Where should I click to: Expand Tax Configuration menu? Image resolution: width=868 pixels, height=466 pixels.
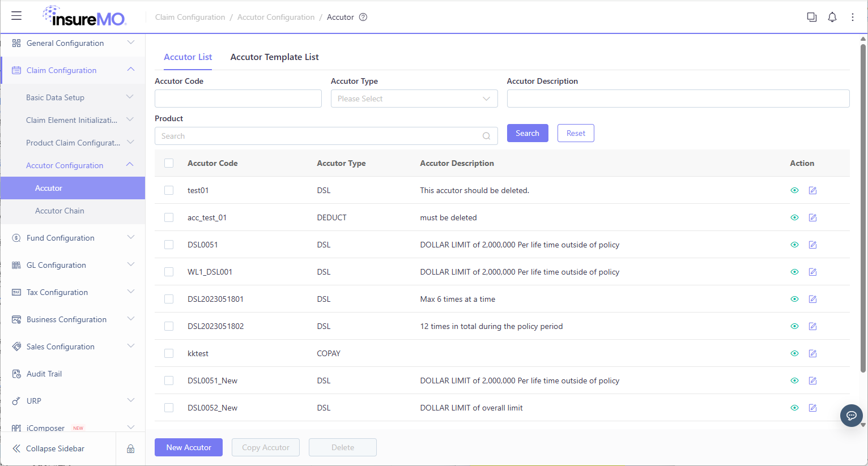(x=73, y=292)
